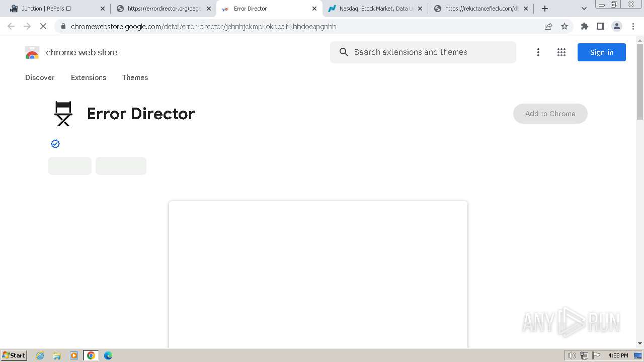Click the "chrome web store" title text
The image size is (644, 362).
click(82, 52)
